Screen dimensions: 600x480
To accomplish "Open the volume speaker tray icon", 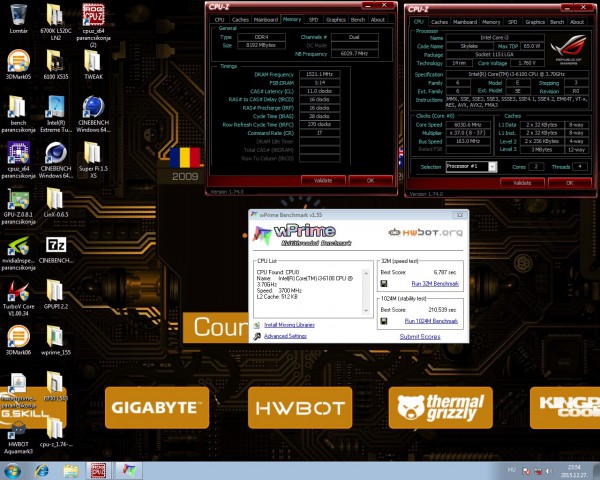I will (549, 471).
